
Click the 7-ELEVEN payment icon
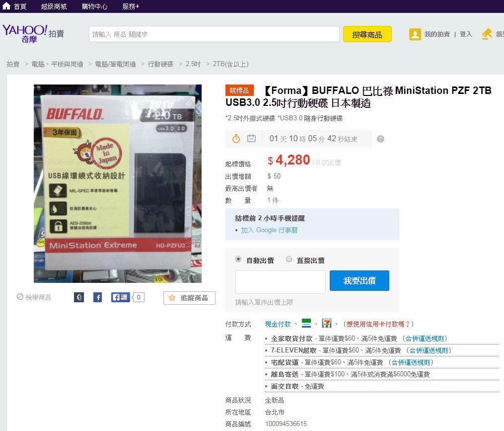click(327, 323)
